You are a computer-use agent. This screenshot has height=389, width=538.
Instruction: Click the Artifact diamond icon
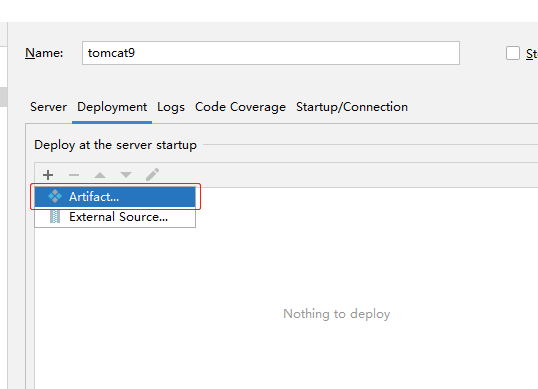pos(55,197)
